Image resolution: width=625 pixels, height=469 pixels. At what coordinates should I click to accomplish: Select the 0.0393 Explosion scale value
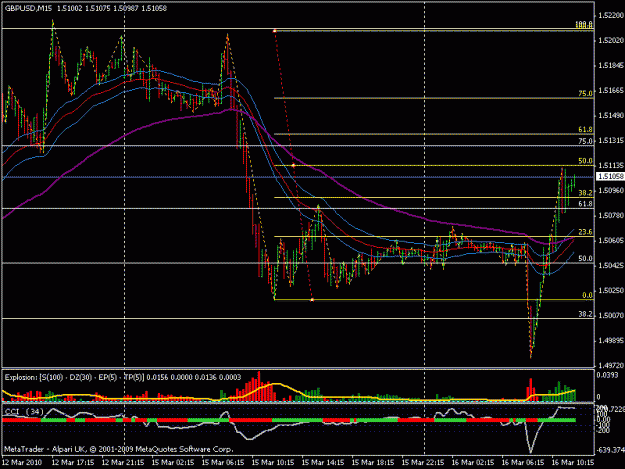click(x=607, y=375)
